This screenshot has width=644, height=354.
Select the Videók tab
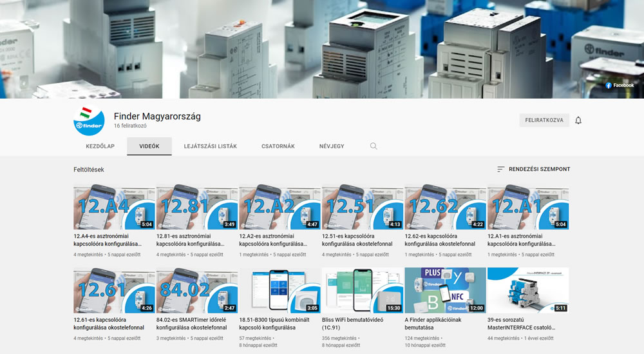click(149, 146)
